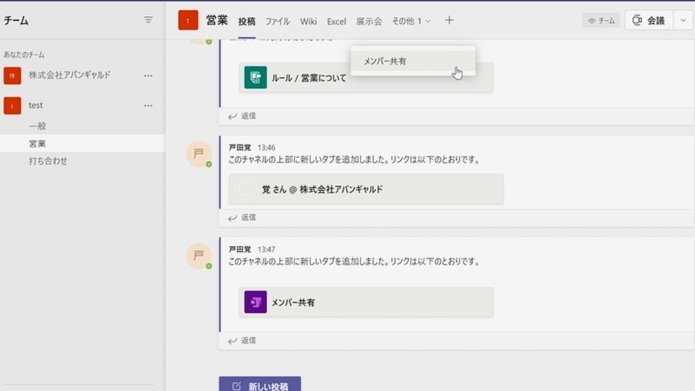The height and width of the screenshot is (391, 695).
Task: Open 覚 さん @ 株式会社アバンギャルド card
Action: point(366,189)
